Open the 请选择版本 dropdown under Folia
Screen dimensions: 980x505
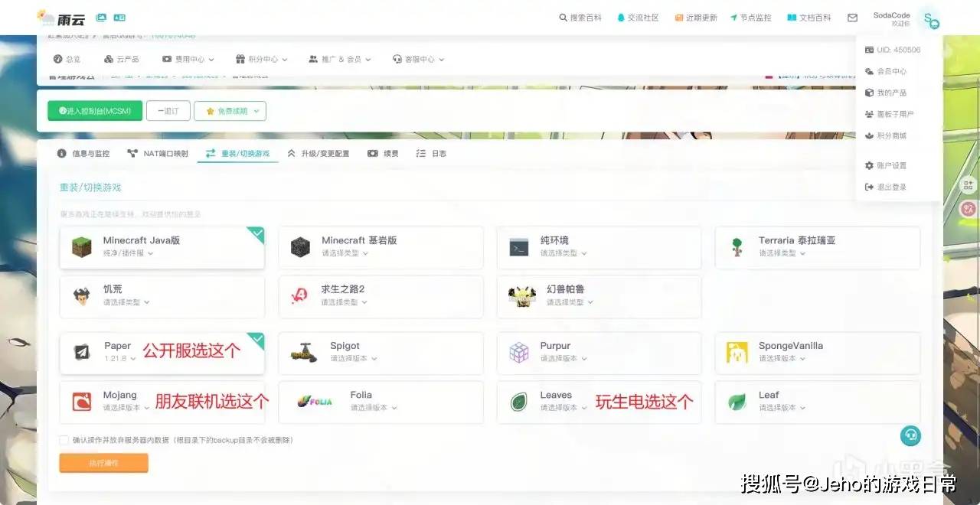click(x=374, y=408)
